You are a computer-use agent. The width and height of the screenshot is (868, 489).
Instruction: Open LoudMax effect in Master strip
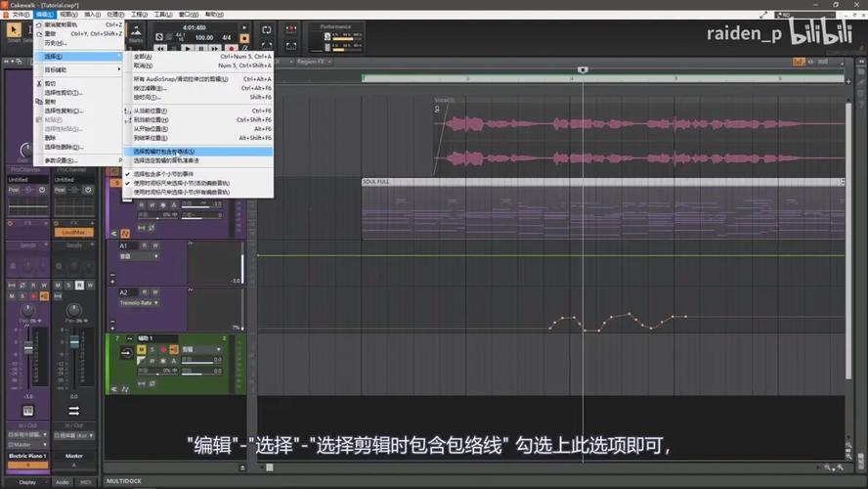coord(73,232)
